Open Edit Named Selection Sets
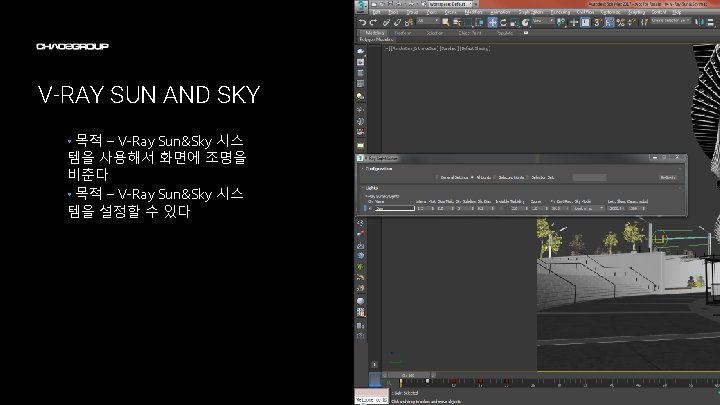720x405 pixels. coord(644,22)
